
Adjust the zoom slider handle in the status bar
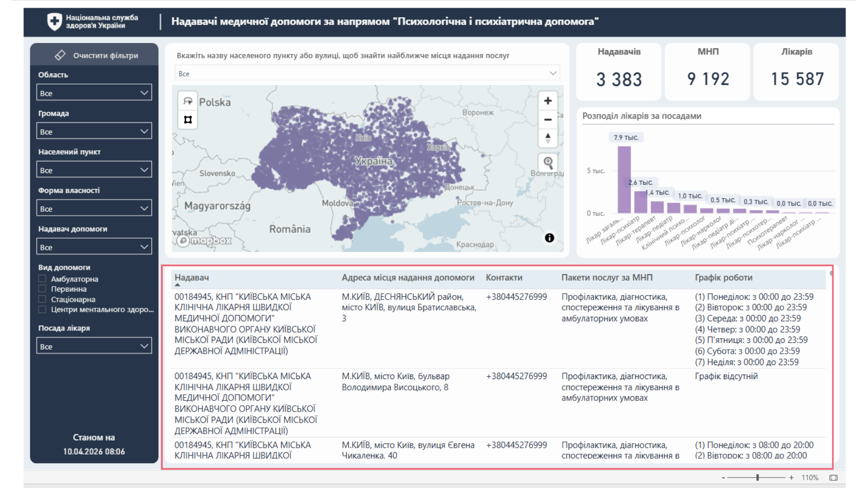pyautogui.click(x=758, y=478)
